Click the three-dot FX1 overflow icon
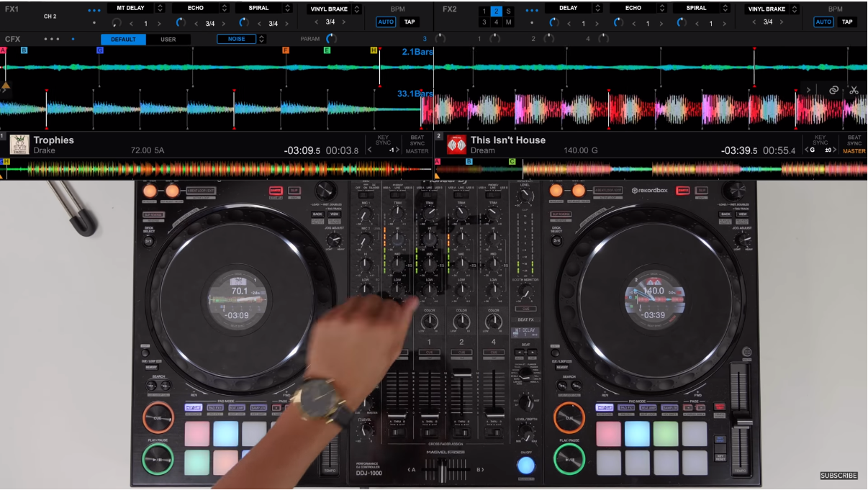 94,9
